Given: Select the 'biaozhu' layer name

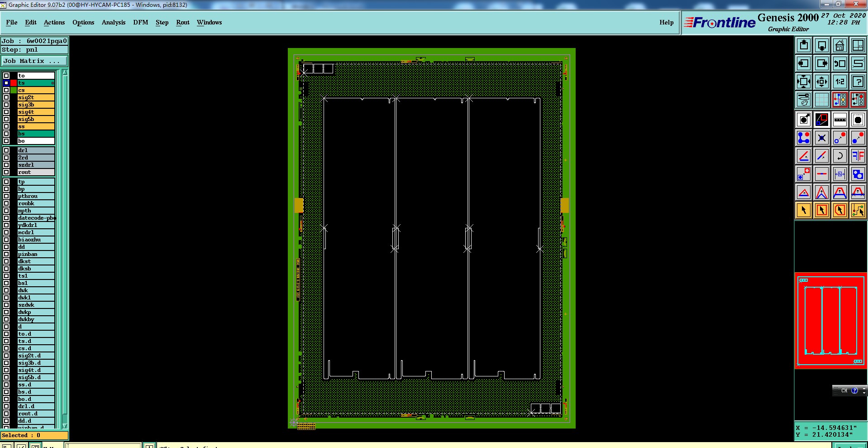Looking at the screenshot, I should 36,240.
